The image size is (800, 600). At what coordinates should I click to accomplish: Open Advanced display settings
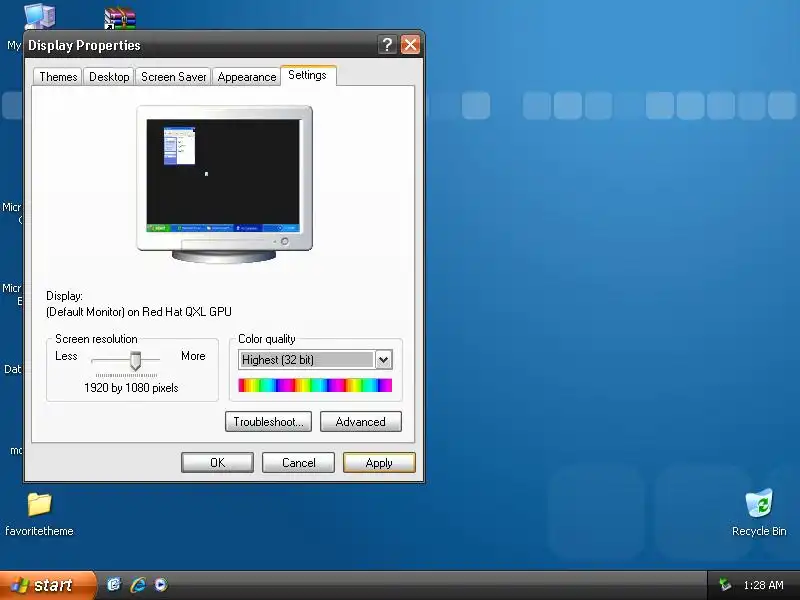(x=361, y=422)
